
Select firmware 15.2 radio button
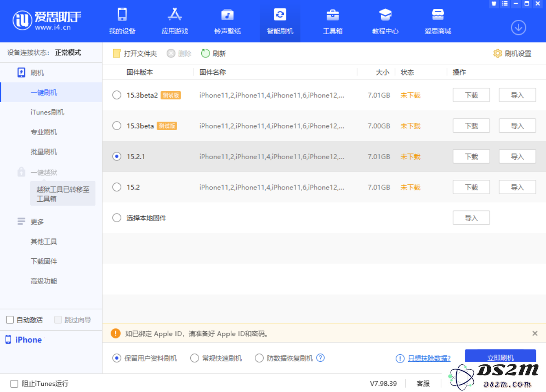(117, 187)
